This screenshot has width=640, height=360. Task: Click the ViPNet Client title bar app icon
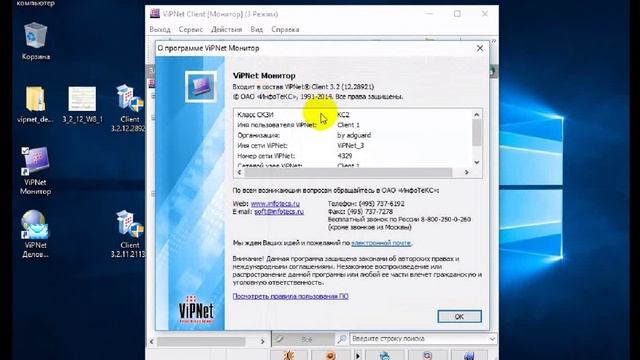click(155, 13)
